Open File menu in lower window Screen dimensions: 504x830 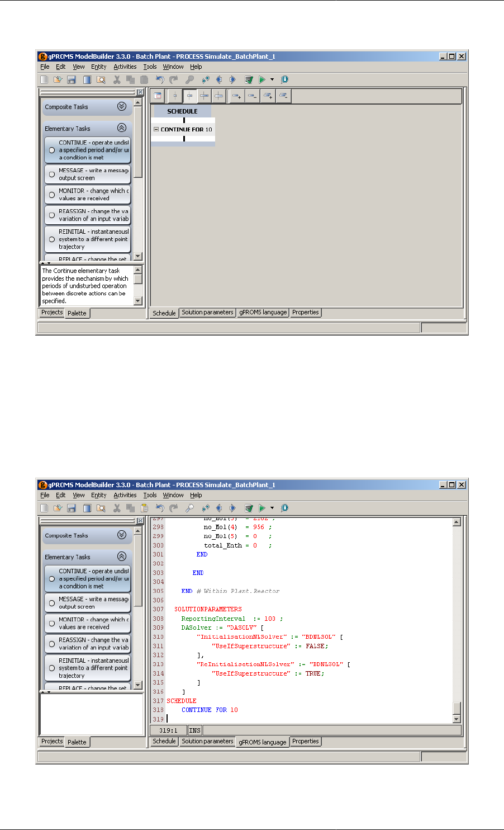point(45,495)
